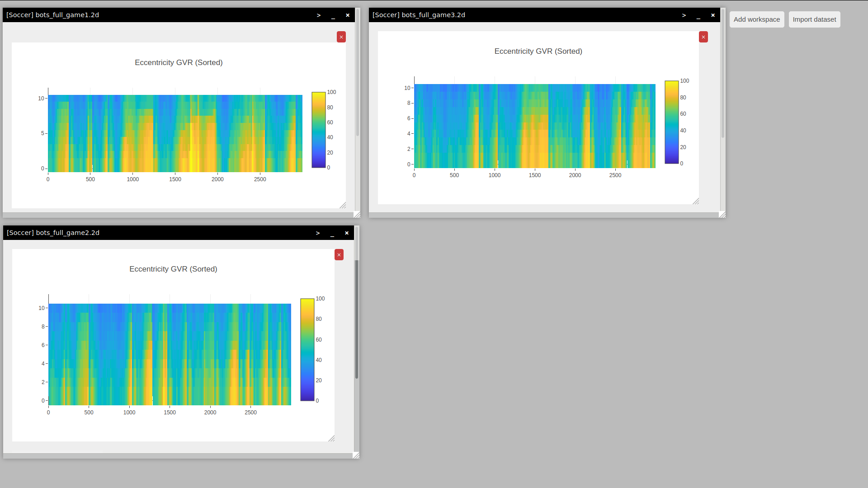Expand the bots_full_game3.2d window menu arrow
The height and width of the screenshot is (488, 868).
click(684, 15)
